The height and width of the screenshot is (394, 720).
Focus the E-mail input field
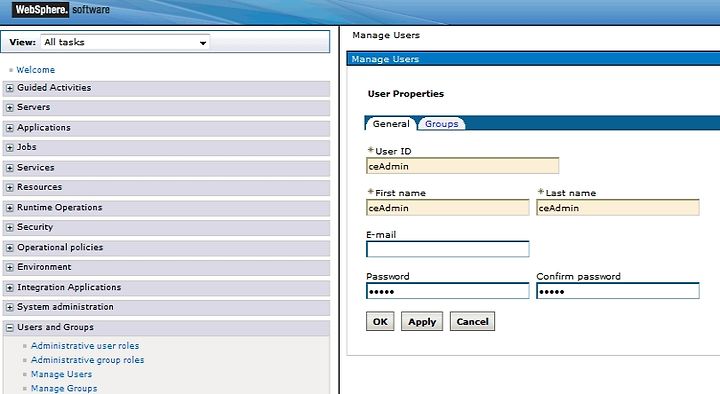tap(448, 249)
